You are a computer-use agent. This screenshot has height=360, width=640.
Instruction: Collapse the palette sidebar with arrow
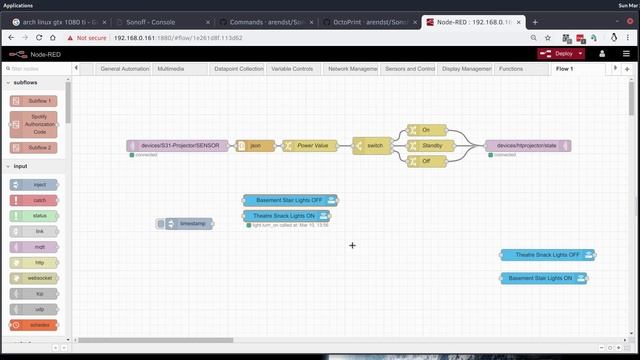(76, 68)
